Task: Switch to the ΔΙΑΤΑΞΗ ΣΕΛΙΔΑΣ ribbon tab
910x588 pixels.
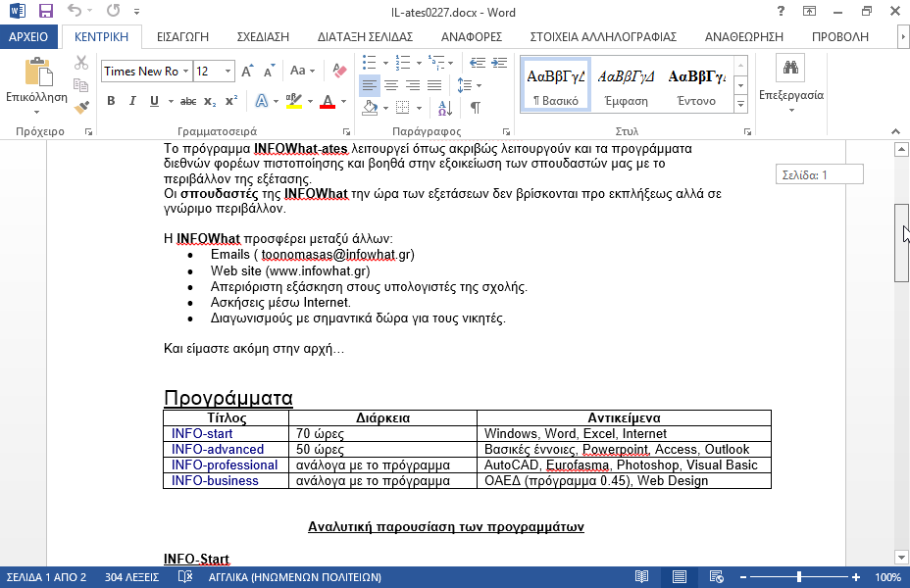Action: 365,36
